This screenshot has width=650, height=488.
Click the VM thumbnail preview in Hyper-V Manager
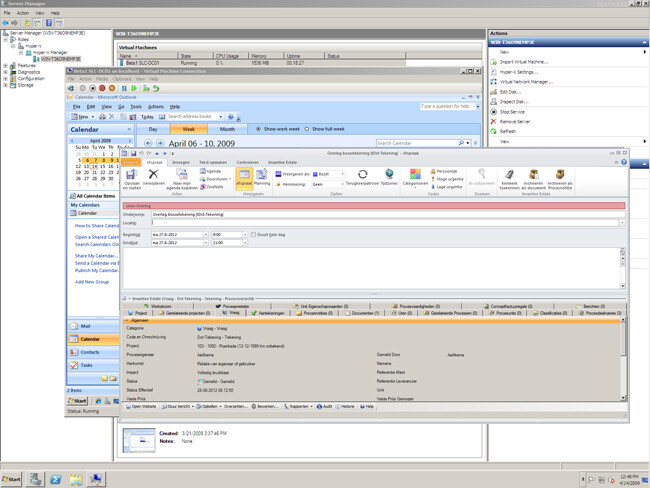point(139,440)
